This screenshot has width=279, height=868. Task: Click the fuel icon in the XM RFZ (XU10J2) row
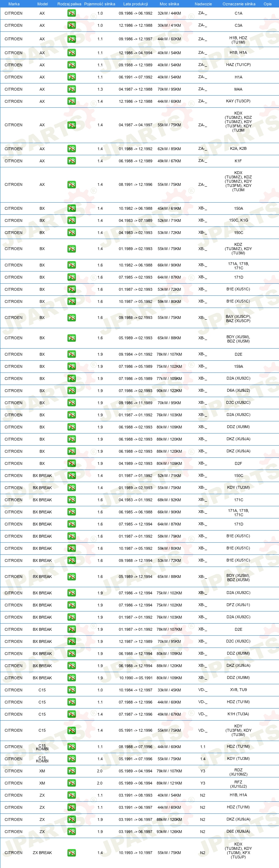click(72, 783)
